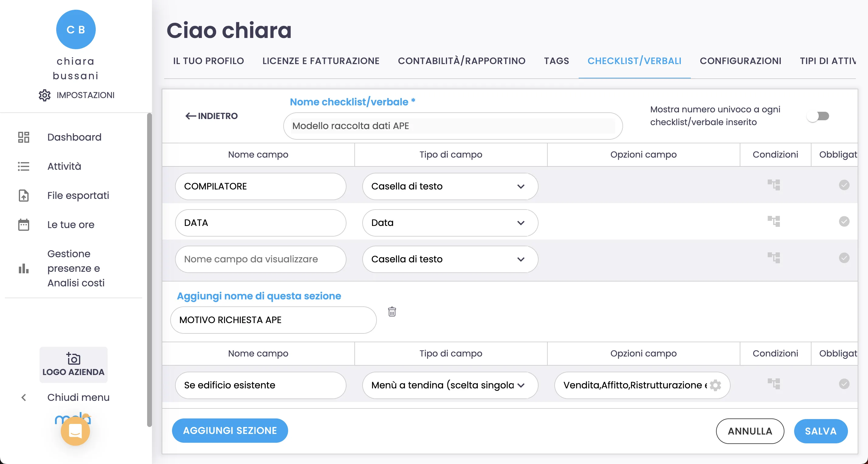The image size is (868, 464).
Task: Open Licenze e Fatturazione tab
Action: [x=321, y=61]
